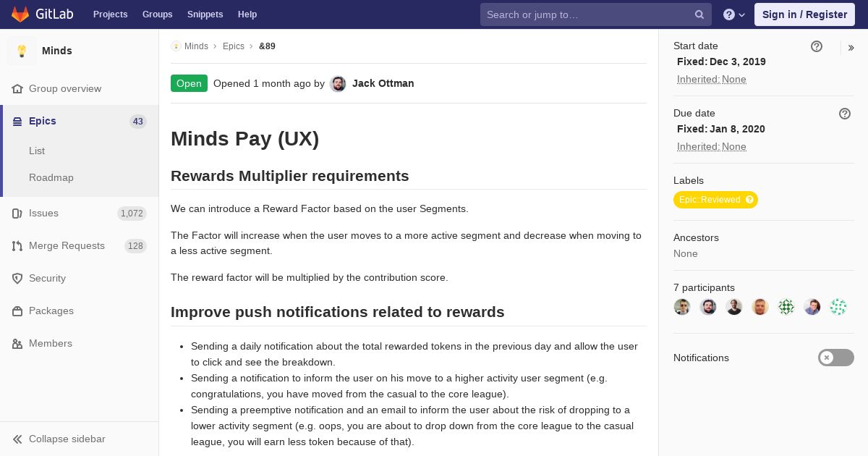Collapse the right sidebar with chevrons
Screen dimensions: 868x456
(851, 48)
